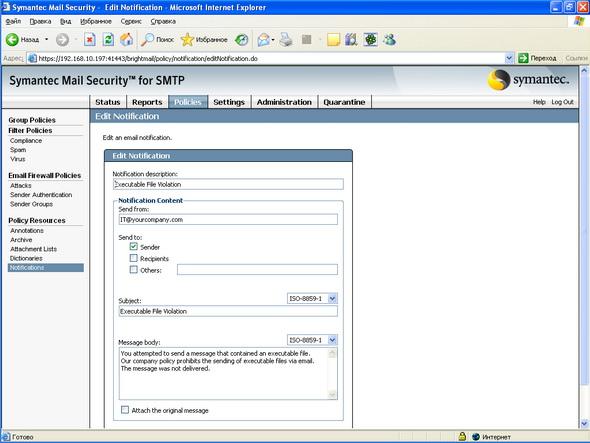This screenshot has height=443, width=590.
Task: Click the Forward arrow icon
Action: coord(62,40)
